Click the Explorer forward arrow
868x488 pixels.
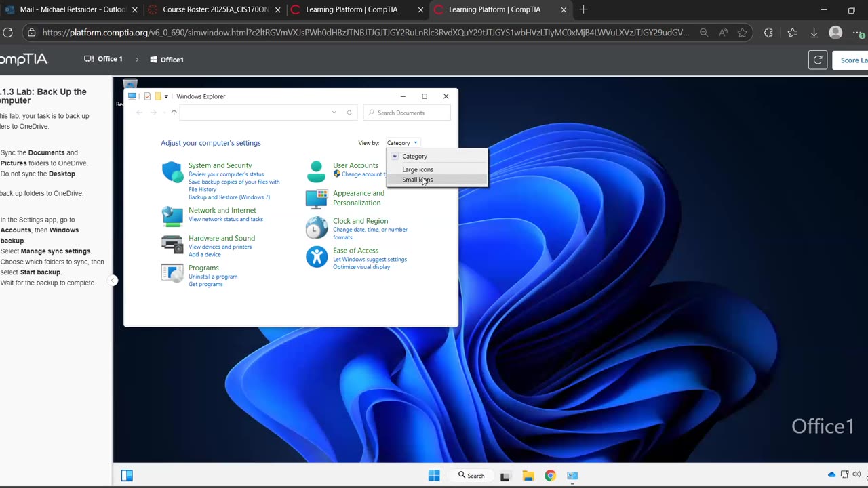pos(154,113)
